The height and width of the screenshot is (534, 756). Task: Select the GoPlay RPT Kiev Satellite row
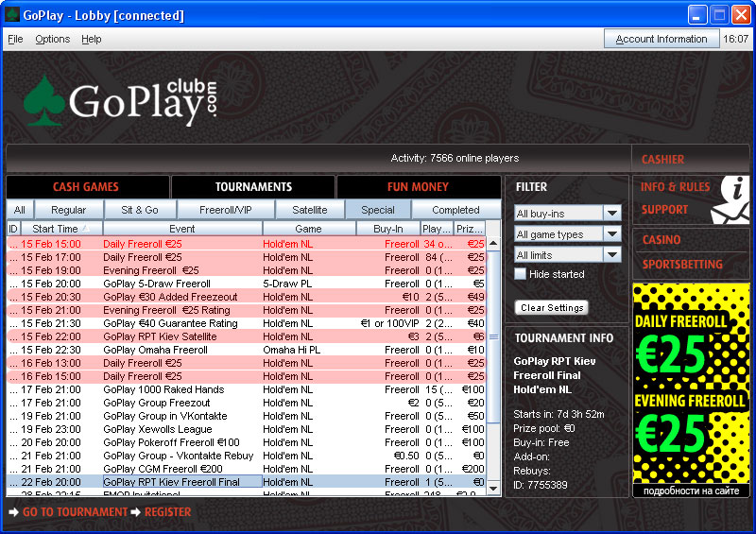click(x=246, y=336)
